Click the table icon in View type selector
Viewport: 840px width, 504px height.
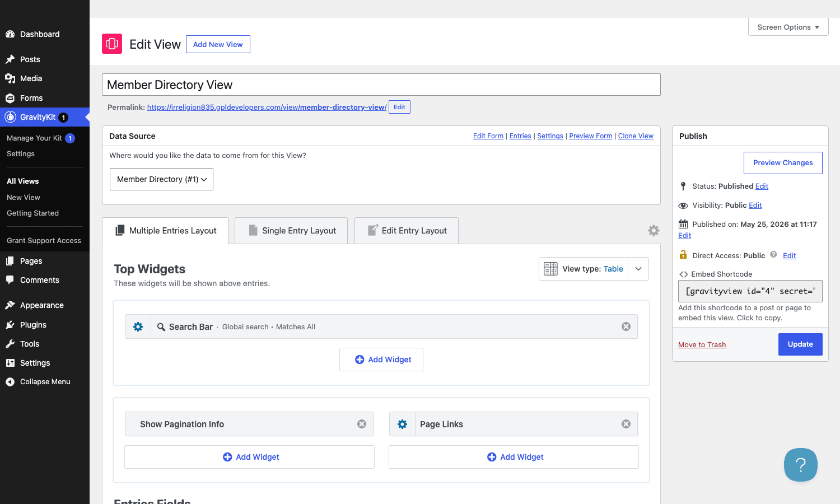click(x=550, y=269)
